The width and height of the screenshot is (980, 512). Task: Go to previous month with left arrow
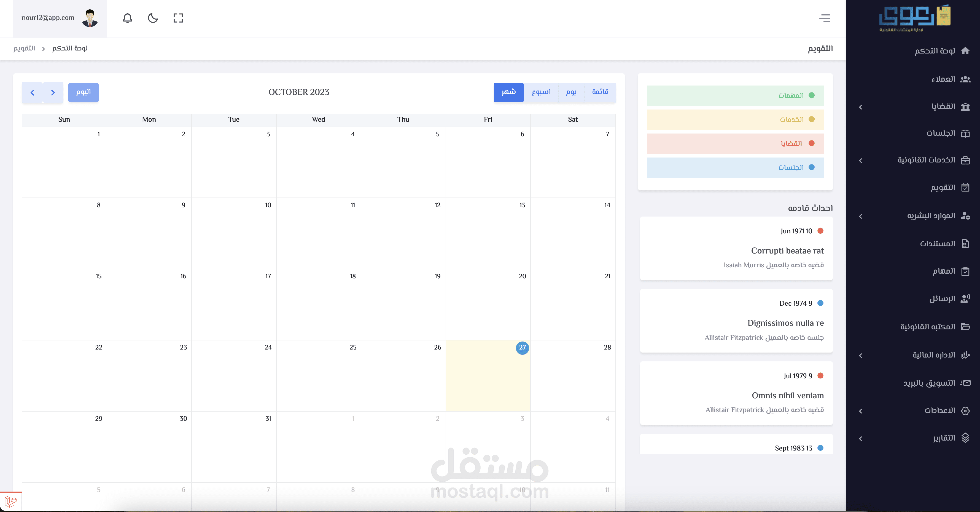coord(32,92)
